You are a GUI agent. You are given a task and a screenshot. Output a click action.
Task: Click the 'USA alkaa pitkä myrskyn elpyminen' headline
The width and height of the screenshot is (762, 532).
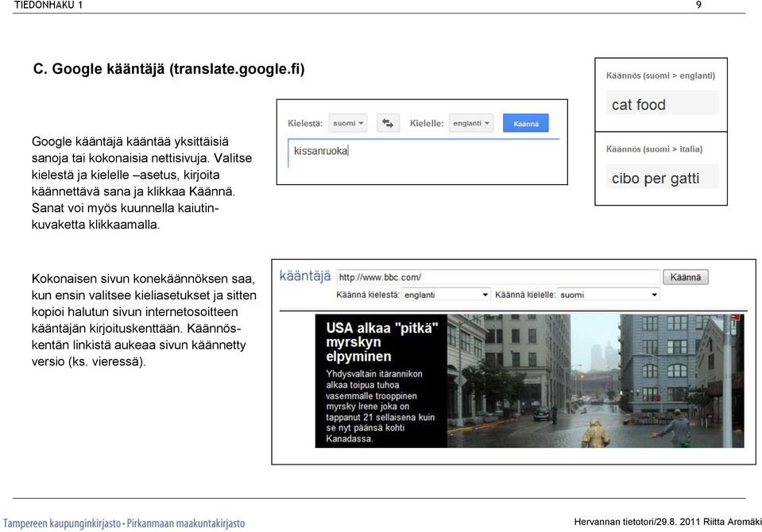click(382, 342)
